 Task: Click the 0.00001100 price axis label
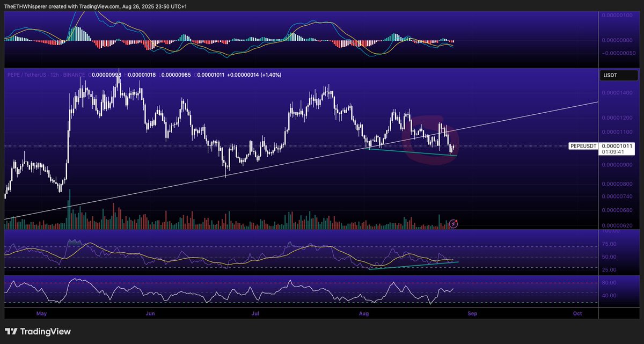617,132
